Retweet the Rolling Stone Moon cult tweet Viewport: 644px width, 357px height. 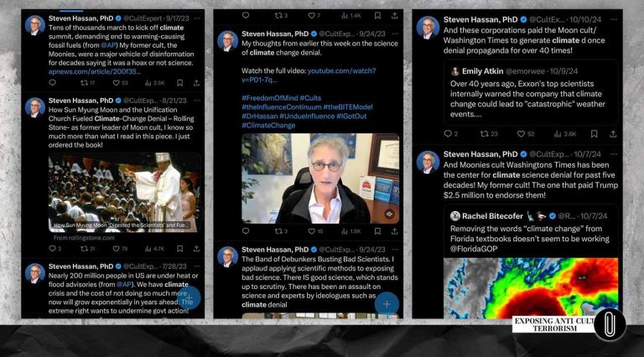(x=83, y=248)
